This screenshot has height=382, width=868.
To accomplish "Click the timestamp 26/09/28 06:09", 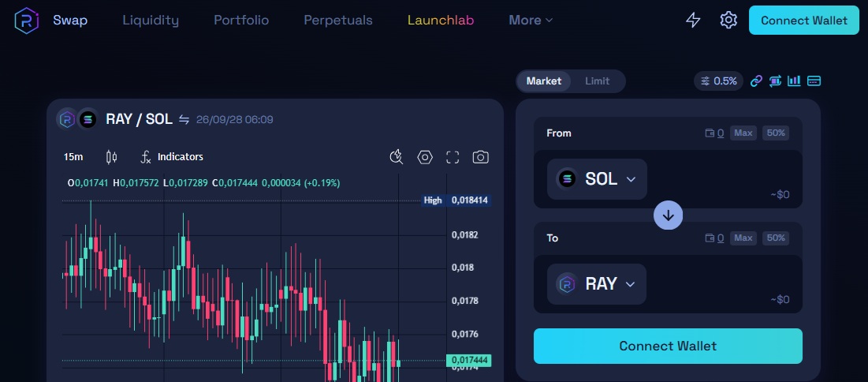I will [x=235, y=120].
